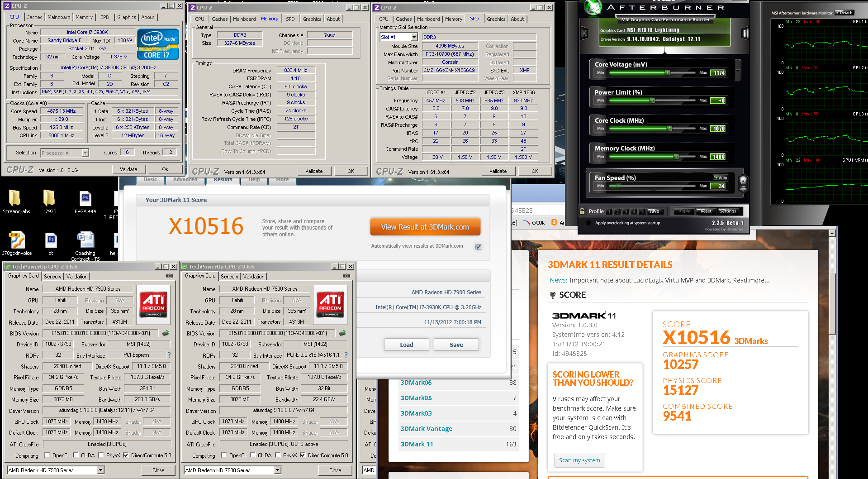Screen dimensions: 868x479
Task: Toggle the Fan Speed Auto button
Action: [x=721, y=178]
